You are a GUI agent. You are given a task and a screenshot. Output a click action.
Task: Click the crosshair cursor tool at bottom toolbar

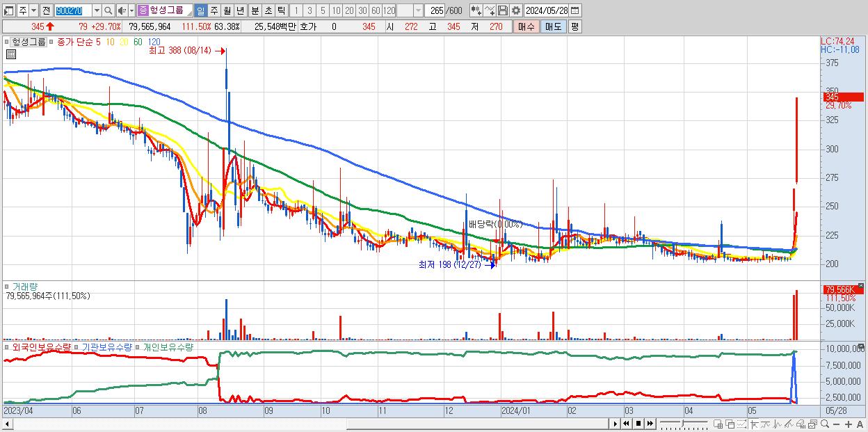(x=753, y=424)
